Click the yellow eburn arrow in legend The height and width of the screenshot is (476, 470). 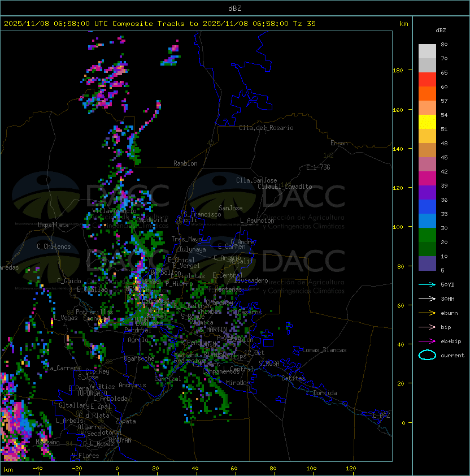427,313
